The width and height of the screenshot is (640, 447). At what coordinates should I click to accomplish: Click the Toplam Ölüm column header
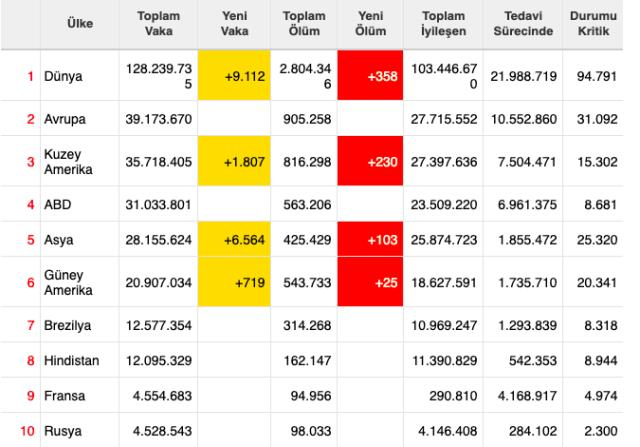tap(304, 24)
